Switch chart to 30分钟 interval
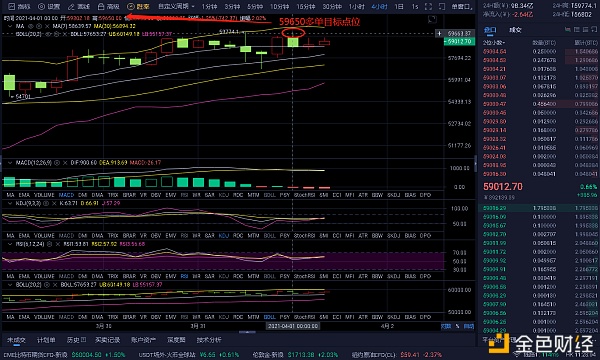600x360 pixels. 332,7
